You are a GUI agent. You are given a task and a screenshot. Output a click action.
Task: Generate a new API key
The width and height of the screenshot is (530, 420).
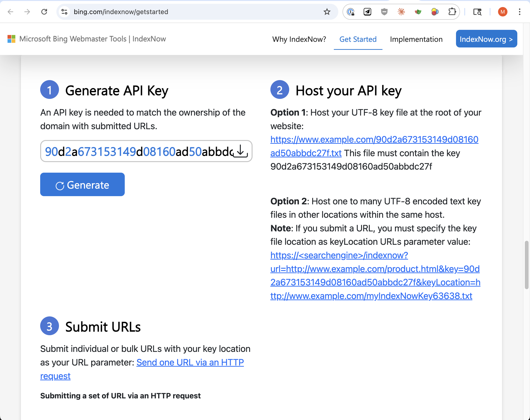tap(82, 185)
